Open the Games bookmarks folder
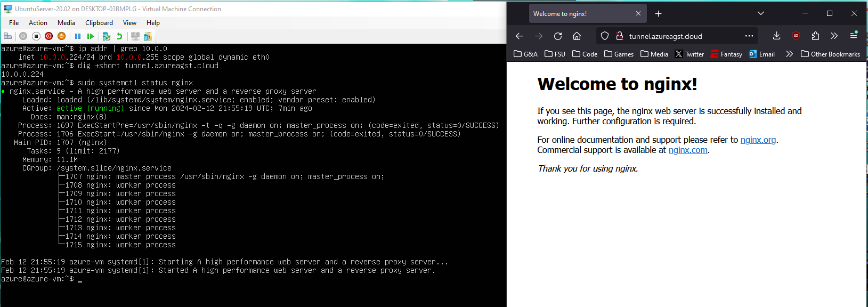 coord(619,54)
